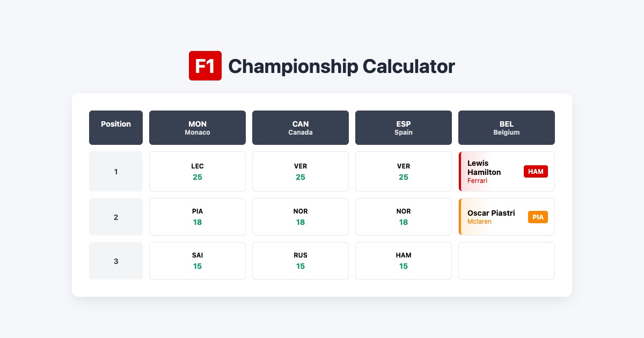Select the BEL Belgium race header
The height and width of the screenshot is (338, 644).
click(507, 128)
